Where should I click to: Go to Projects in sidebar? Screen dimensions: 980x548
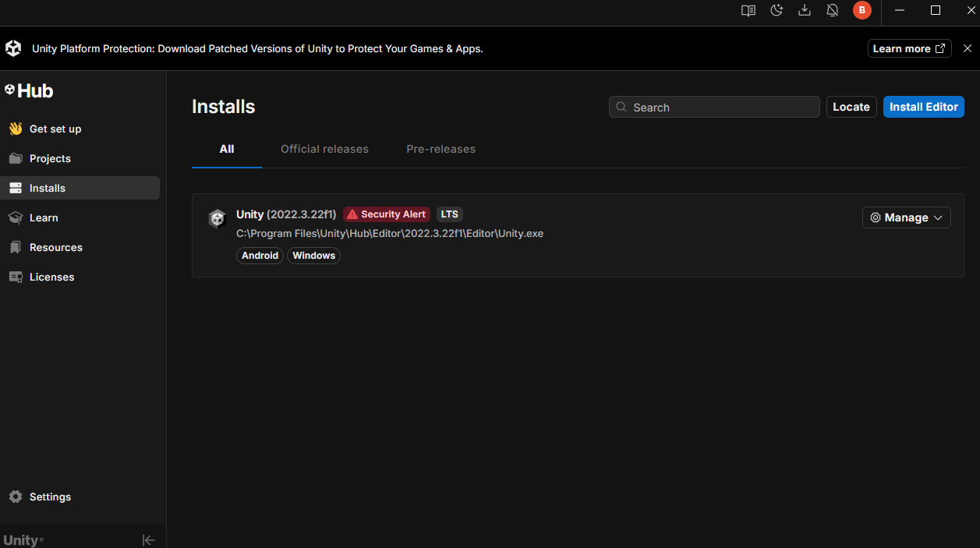[x=80, y=158]
